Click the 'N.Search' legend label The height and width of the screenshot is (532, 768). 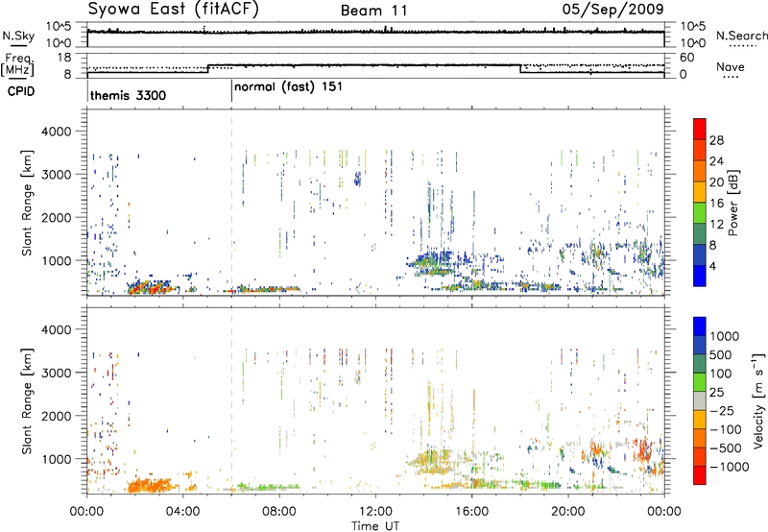click(x=742, y=36)
